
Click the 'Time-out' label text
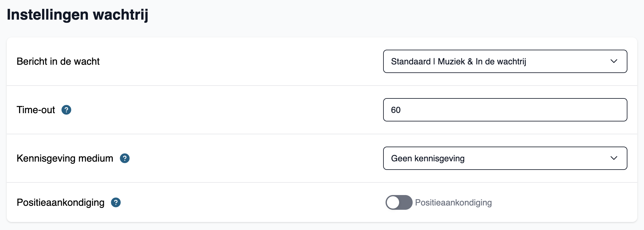pos(36,110)
